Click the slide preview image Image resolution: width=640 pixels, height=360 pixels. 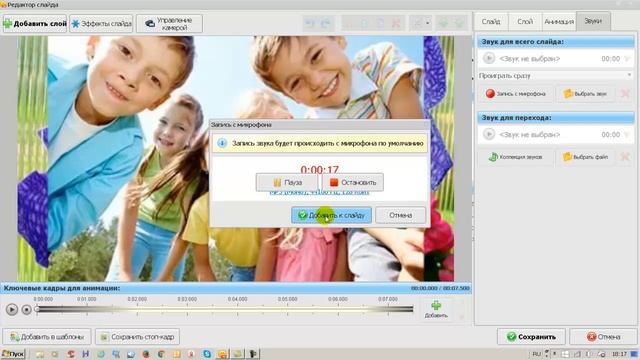tap(236, 158)
